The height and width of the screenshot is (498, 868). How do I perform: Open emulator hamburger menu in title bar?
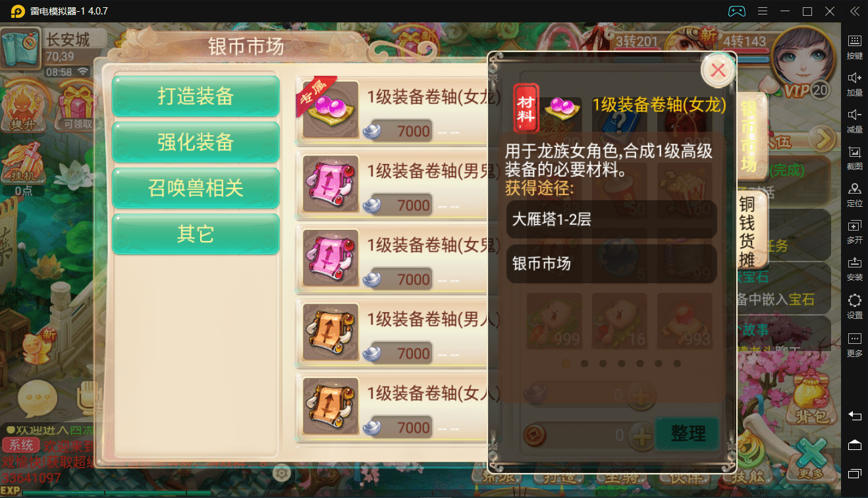click(x=763, y=11)
